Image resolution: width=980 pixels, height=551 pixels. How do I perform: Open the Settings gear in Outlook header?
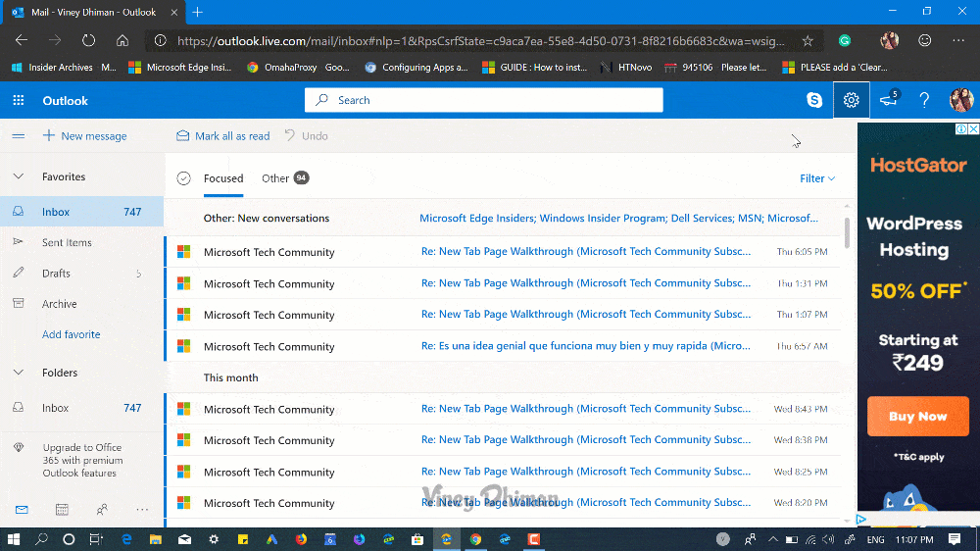coord(852,100)
